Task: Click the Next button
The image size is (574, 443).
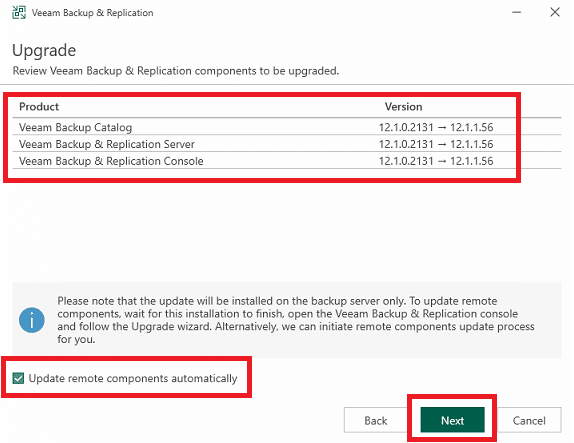Action: [452, 420]
